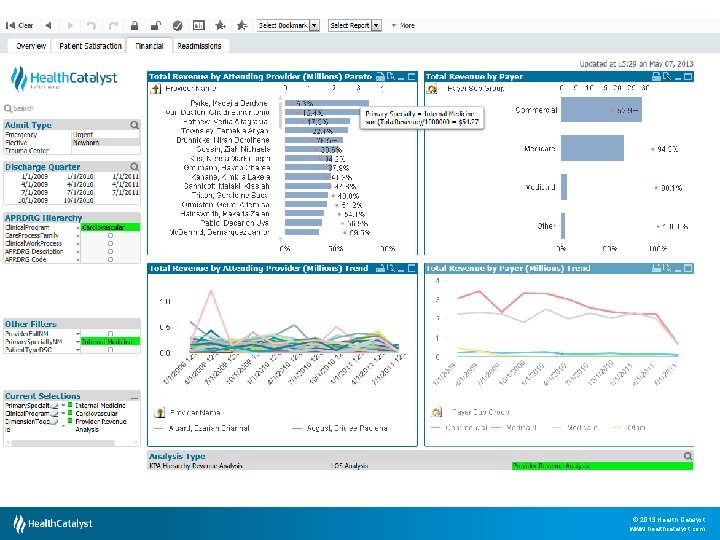Expand the ProviderFullNM filter dropdown
Image resolution: width=720 pixels, height=540 pixels.
coord(78,334)
